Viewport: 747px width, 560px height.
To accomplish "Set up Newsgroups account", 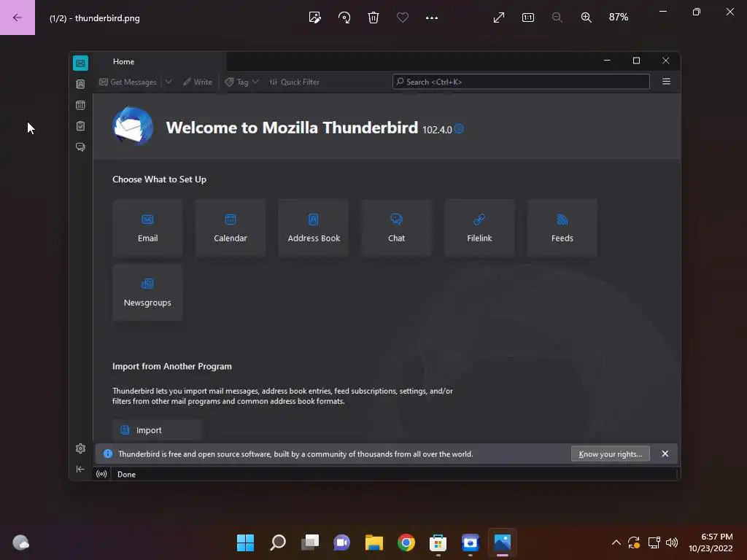I will click(x=147, y=293).
